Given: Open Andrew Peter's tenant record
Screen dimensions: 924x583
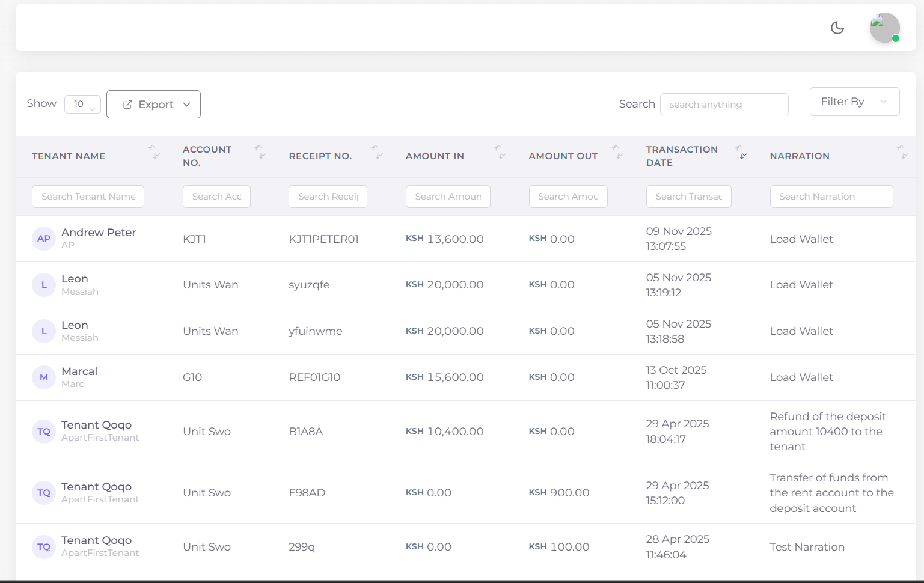Looking at the screenshot, I should (x=99, y=233).
